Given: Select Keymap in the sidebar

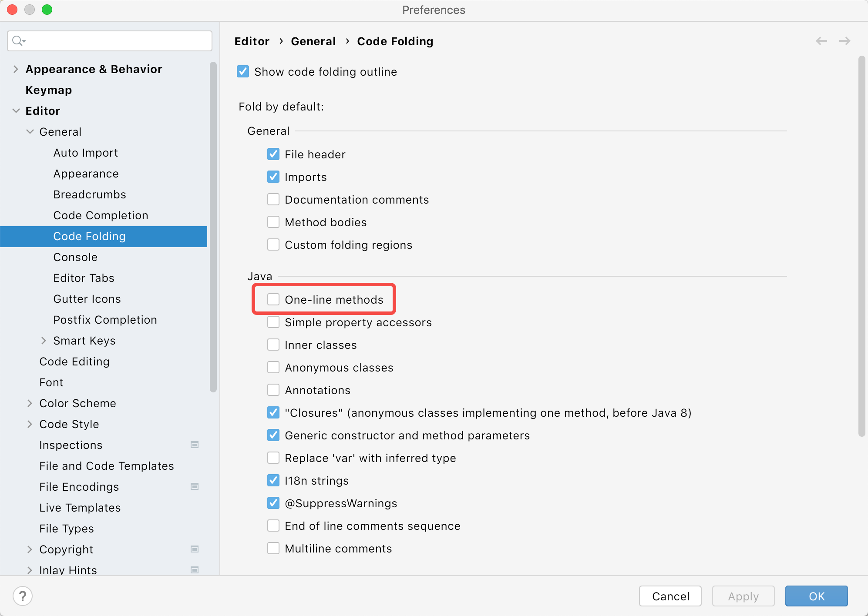Looking at the screenshot, I should coord(49,90).
